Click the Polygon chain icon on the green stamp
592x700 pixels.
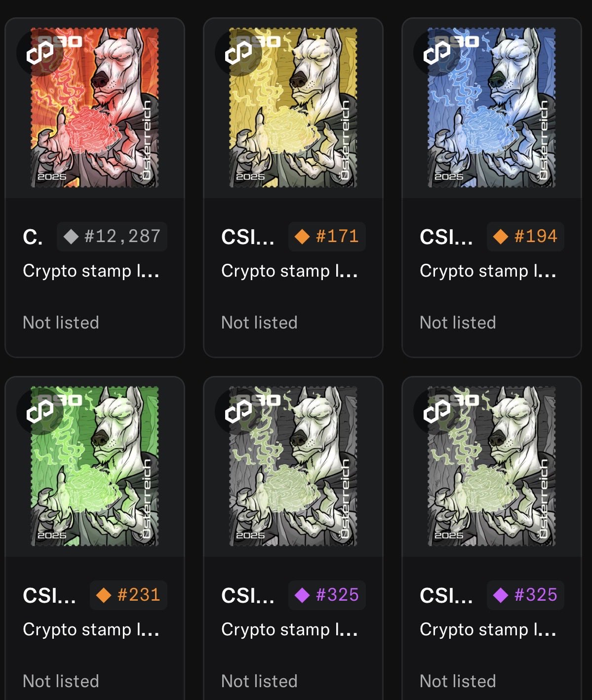click(x=40, y=411)
